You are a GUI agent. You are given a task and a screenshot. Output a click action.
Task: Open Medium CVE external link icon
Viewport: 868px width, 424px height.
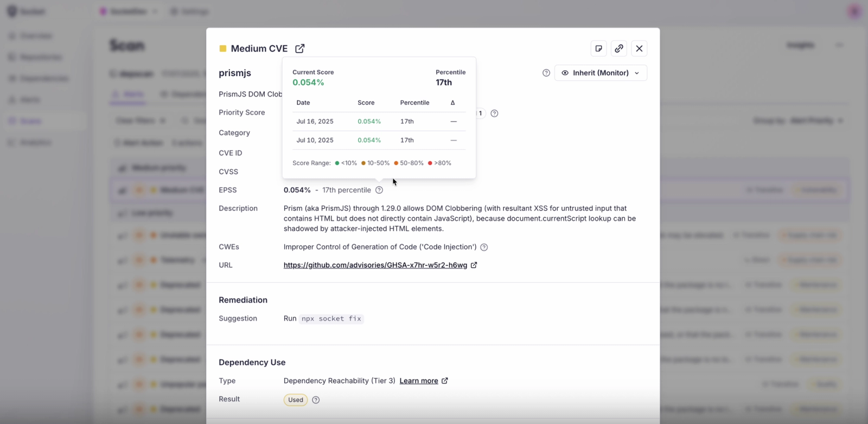coord(300,48)
